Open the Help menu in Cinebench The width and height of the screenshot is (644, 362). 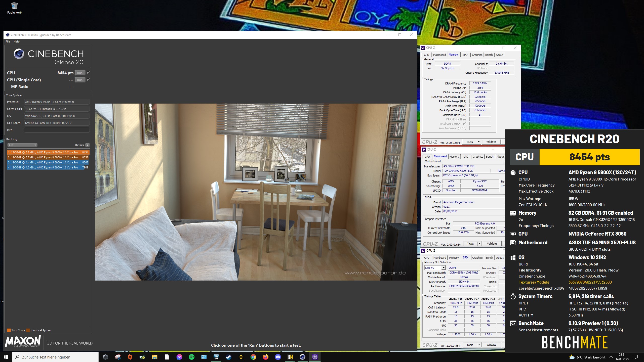coord(17,41)
